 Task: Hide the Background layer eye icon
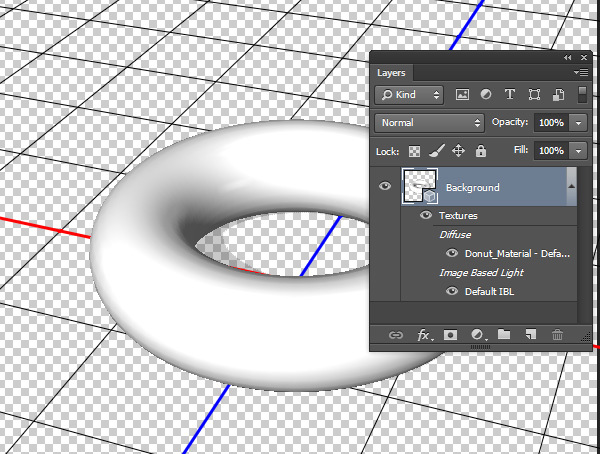coord(385,187)
